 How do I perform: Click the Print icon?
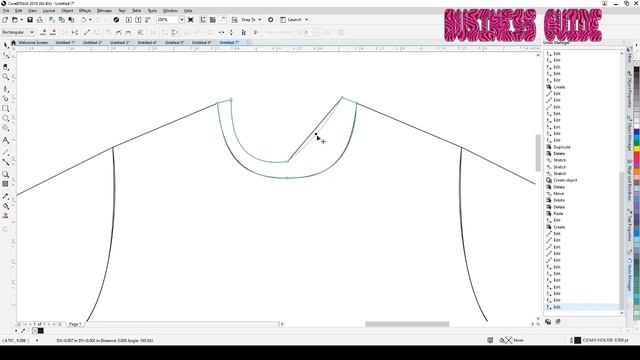click(40, 20)
